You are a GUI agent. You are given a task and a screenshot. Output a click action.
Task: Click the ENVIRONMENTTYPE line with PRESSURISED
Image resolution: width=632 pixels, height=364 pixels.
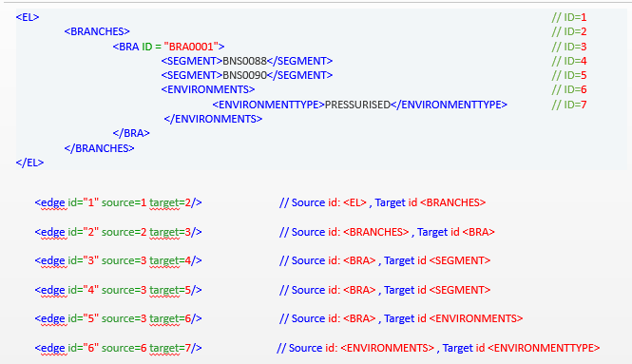[x=360, y=105]
